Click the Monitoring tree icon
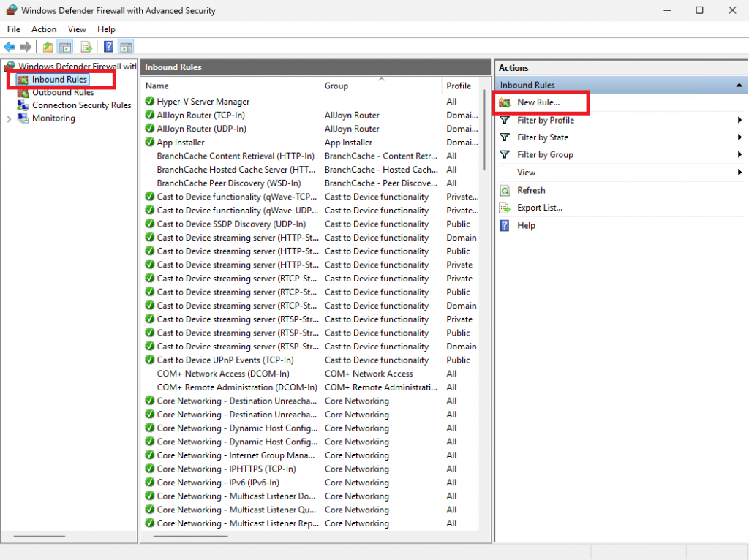749x560 pixels. click(x=23, y=118)
